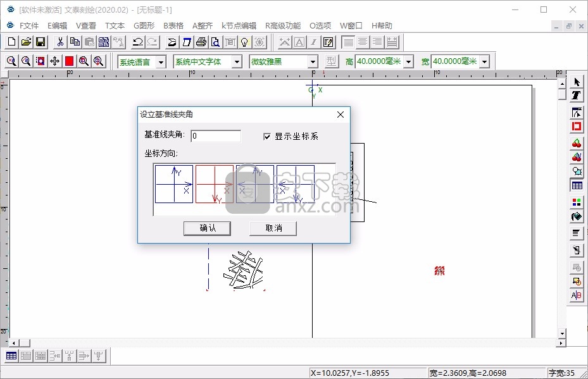Image resolution: width=588 pixels, height=379 pixels.
Task: Choose the Y-down X-left coordinate direction
Action: [x=296, y=184]
